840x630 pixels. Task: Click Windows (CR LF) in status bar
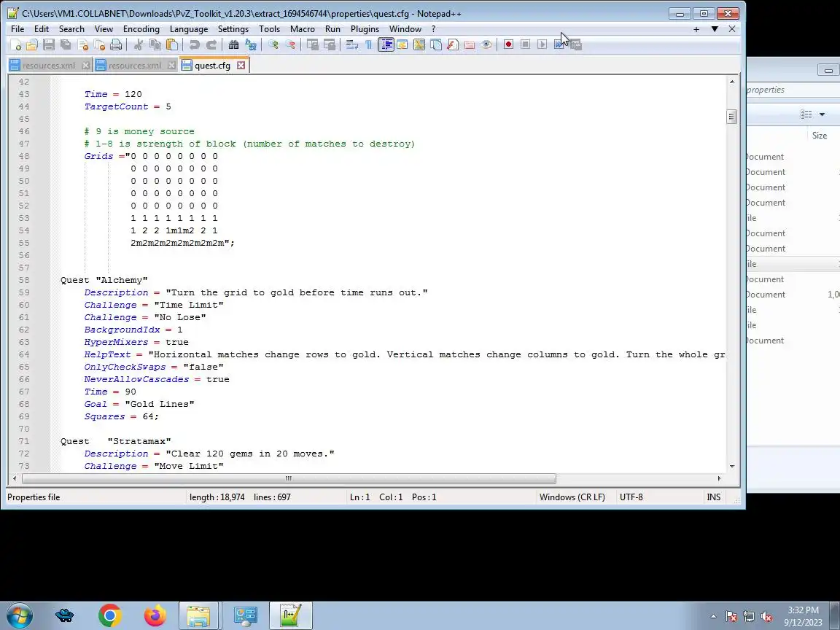point(572,497)
